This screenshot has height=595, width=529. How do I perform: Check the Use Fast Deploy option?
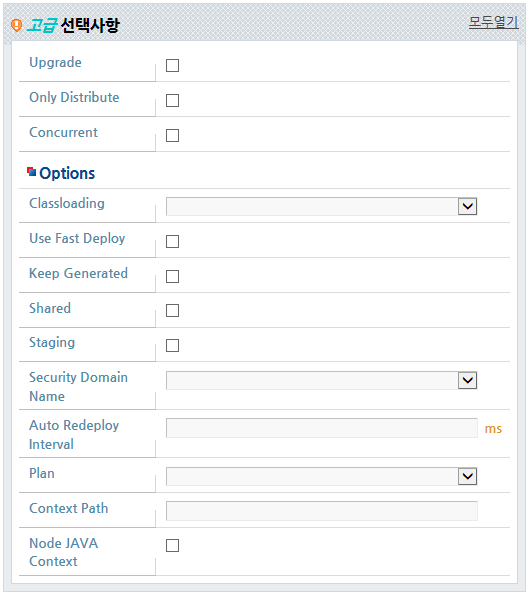172,241
